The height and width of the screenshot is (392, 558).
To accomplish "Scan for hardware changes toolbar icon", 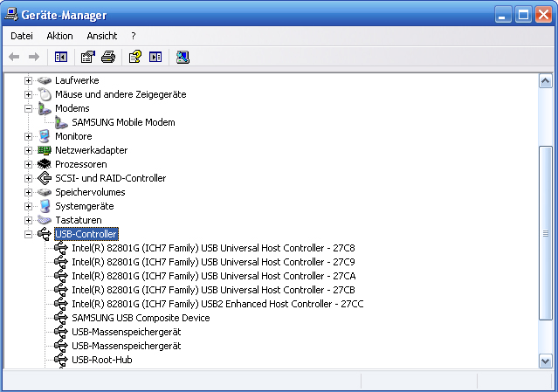I will 183,57.
